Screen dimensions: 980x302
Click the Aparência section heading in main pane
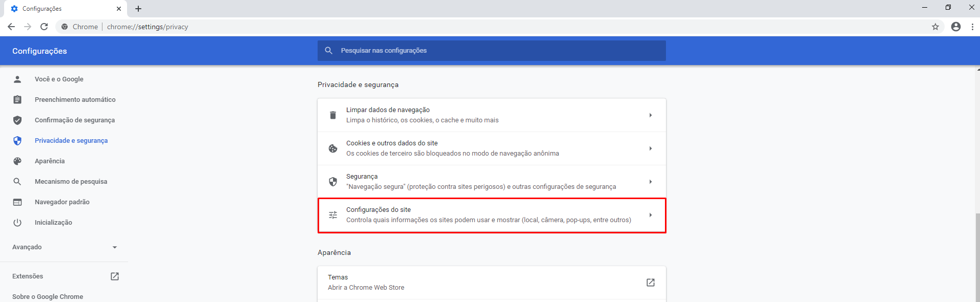(334, 253)
